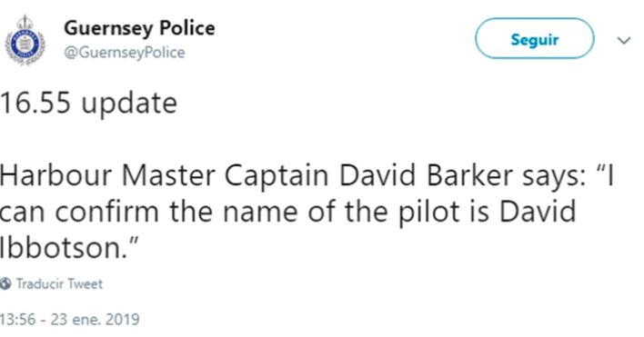Click the date '23 ene. 2019'
644x337 pixels.
pos(96,320)
